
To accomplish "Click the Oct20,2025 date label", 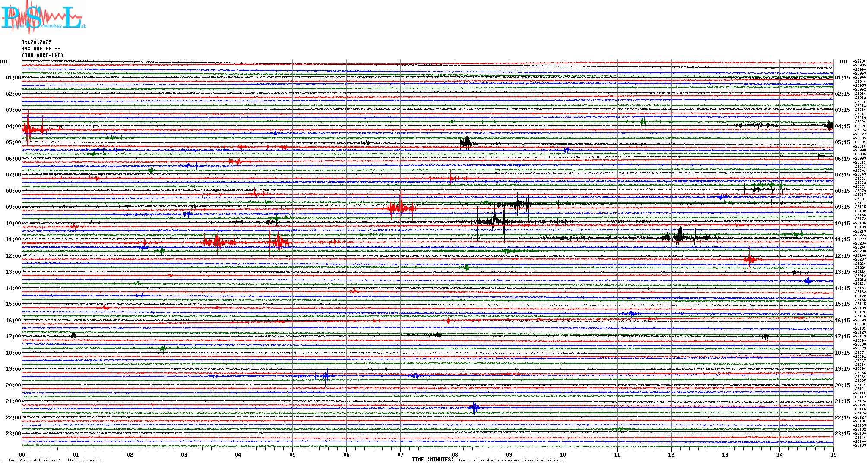I will [36, 42].
